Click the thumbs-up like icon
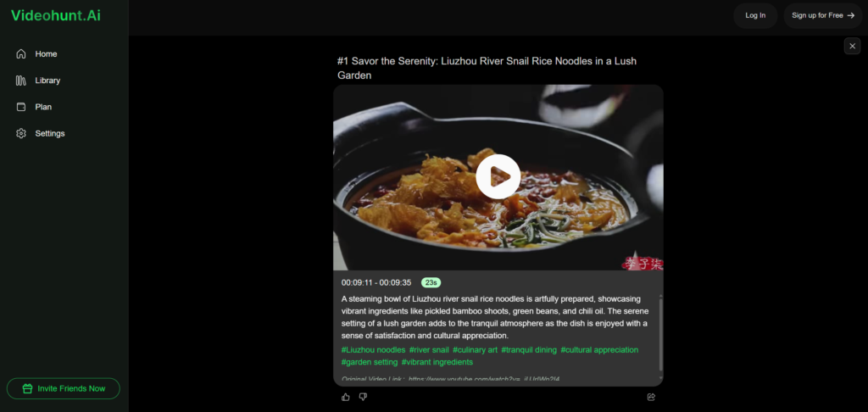The width and height of the screenshot is (868, 412). [x=346, y=397]
